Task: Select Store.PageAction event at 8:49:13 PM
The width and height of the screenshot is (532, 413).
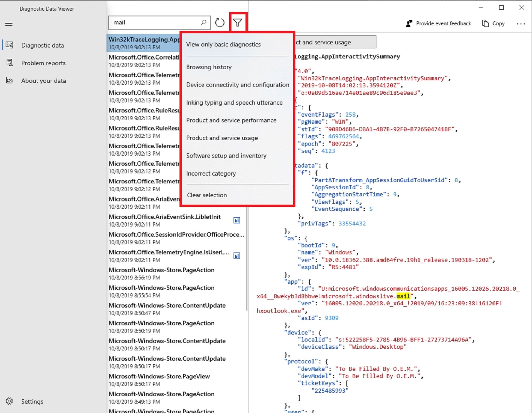Action: pyautogui.click(x=176, y=398)
